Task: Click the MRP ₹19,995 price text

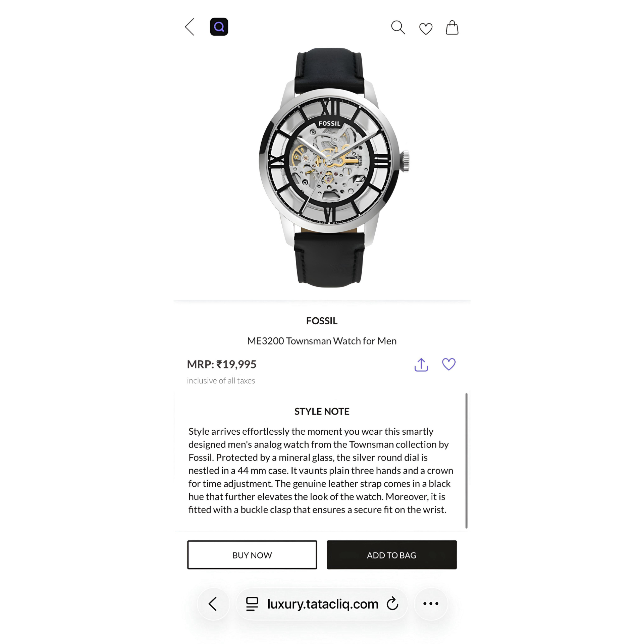Action: point(222,364)
